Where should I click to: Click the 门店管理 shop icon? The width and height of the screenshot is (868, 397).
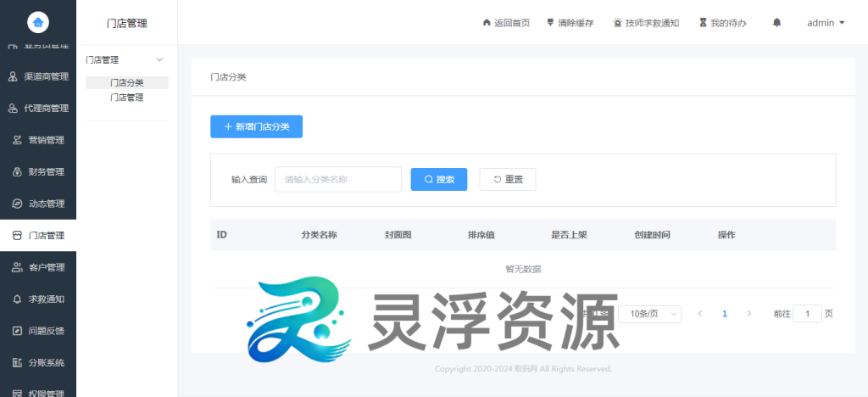(17, 236)
